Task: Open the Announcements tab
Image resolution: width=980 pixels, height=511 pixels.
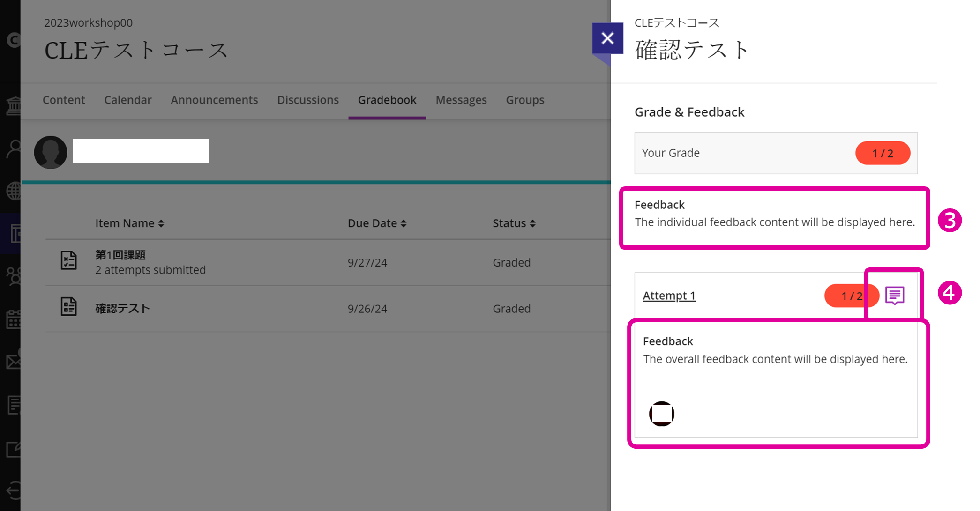Action: [214, 100]
